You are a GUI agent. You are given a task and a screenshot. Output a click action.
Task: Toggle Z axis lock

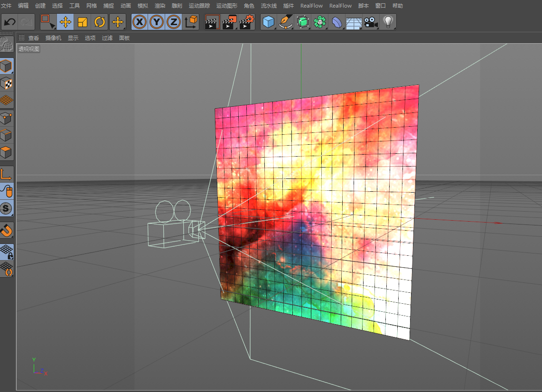coord(174,22)
